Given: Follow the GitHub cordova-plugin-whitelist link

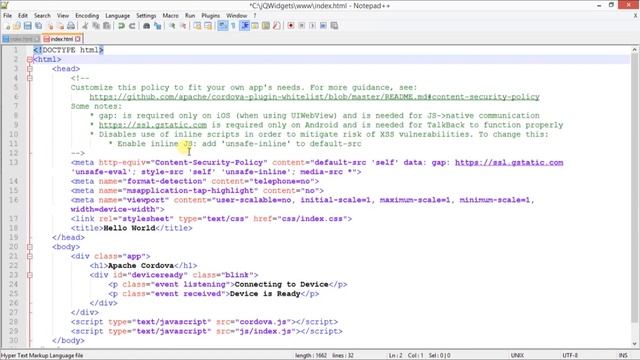Looking at the screenshot, I should tap(314, 97).
